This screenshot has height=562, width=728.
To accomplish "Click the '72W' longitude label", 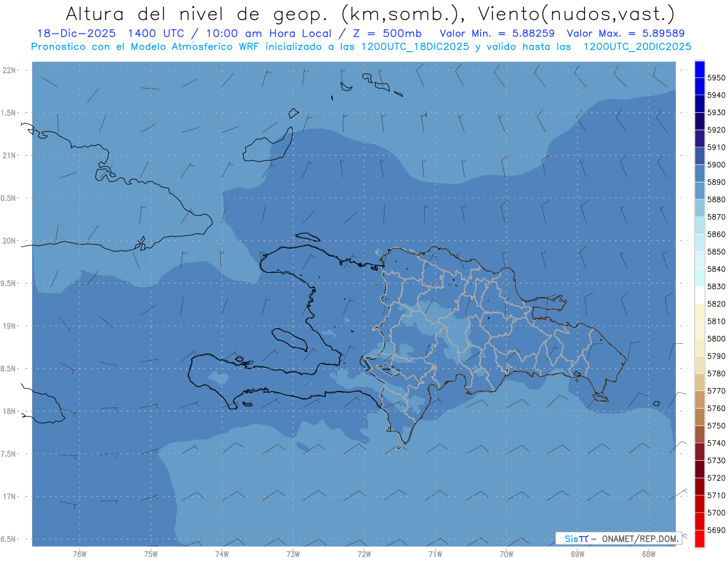I will [364, 554].
